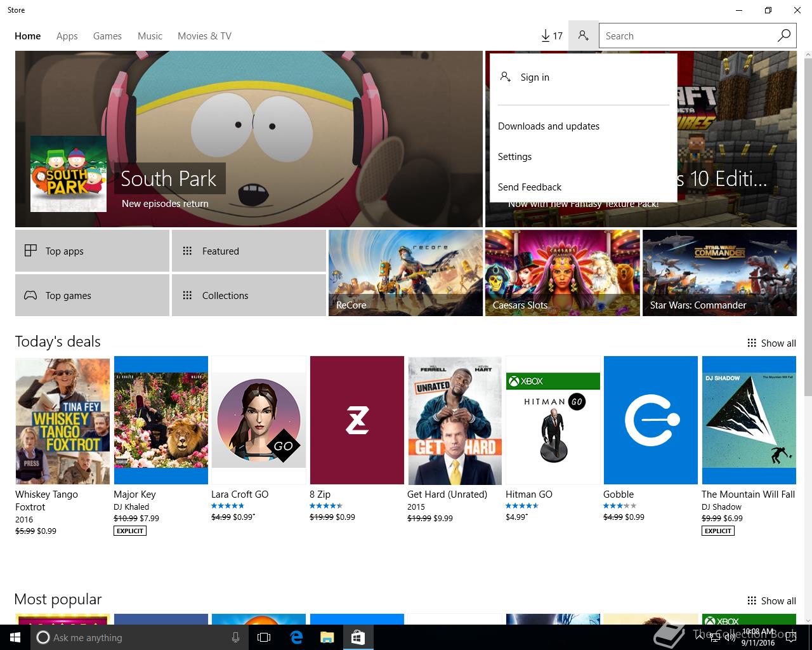
Task: Click the Minecraft Windows 10 Edition banner
Action: coord(737,139)
